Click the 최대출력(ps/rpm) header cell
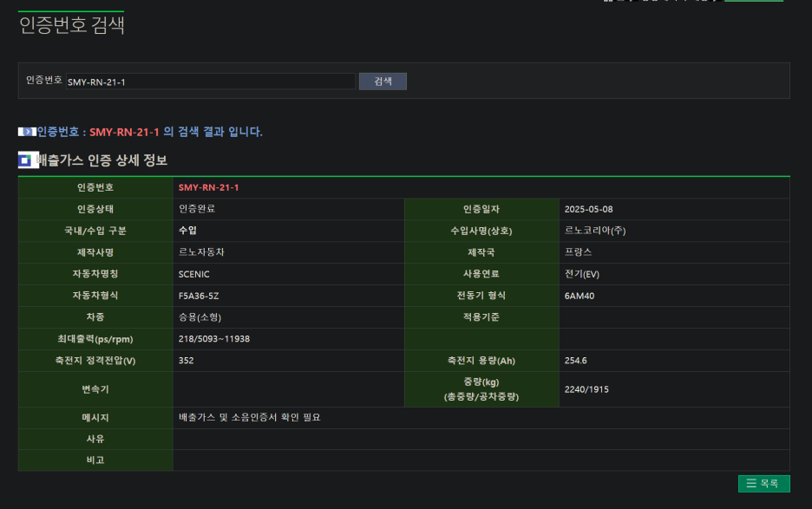This screenshot has width=812, height=509. pyautogui.click(x=95, y=339)
